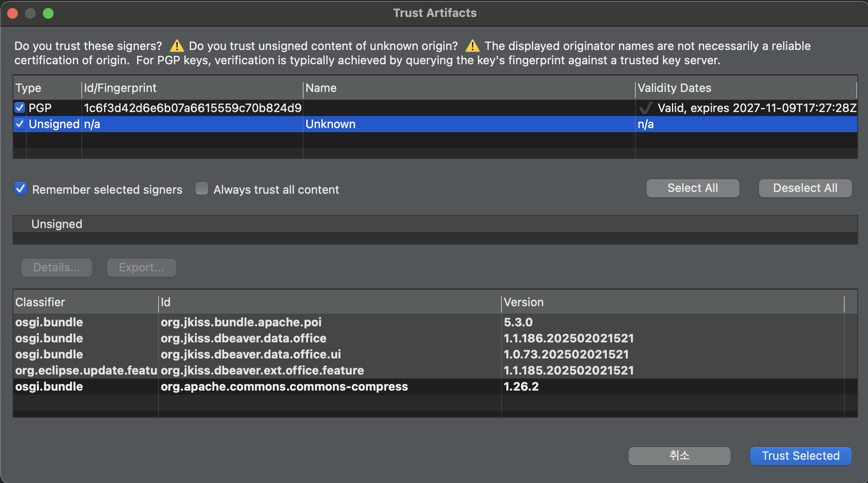The width and height of the screenshot is (868, 483).
Task: Click the validity checkmark icon in PGP row
Action: click(x=646, y=108)
